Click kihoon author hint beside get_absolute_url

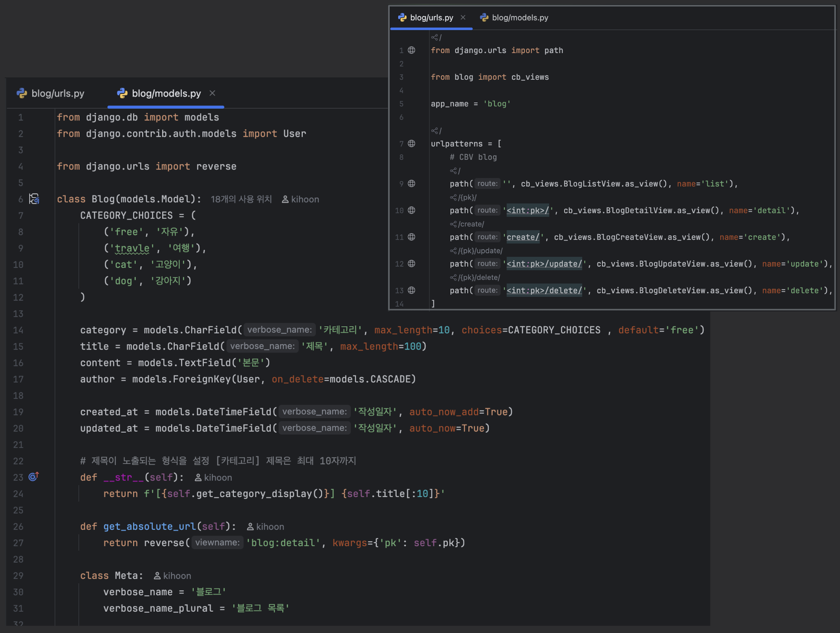[x=265, y=527]
